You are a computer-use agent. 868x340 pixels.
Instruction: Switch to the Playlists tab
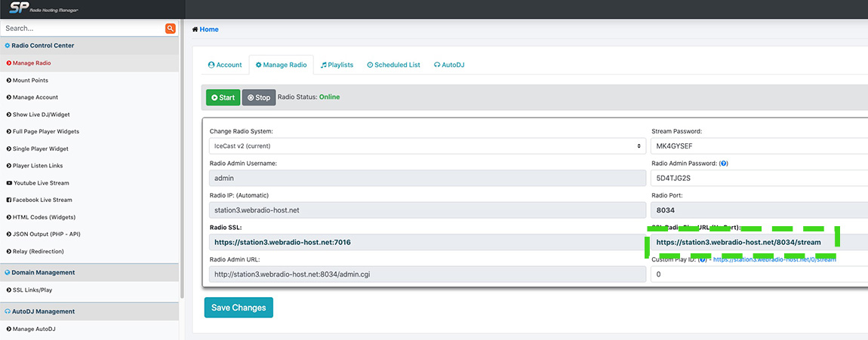337,66
